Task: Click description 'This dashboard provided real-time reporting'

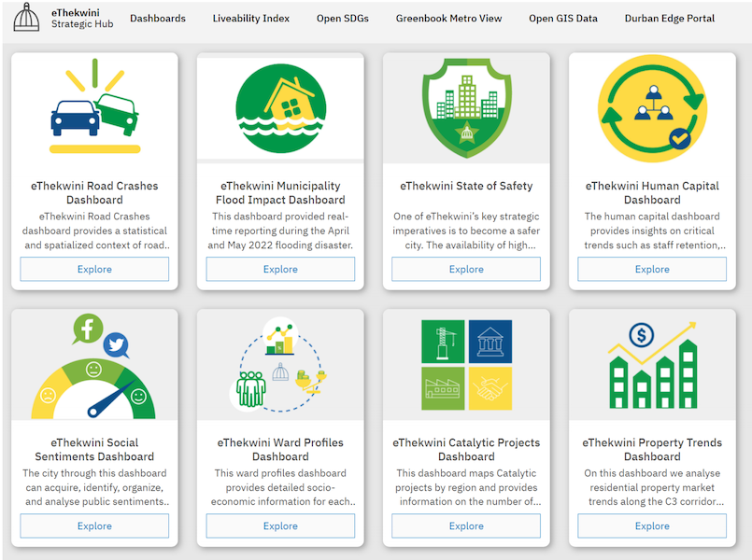Action: coord(280,231)
